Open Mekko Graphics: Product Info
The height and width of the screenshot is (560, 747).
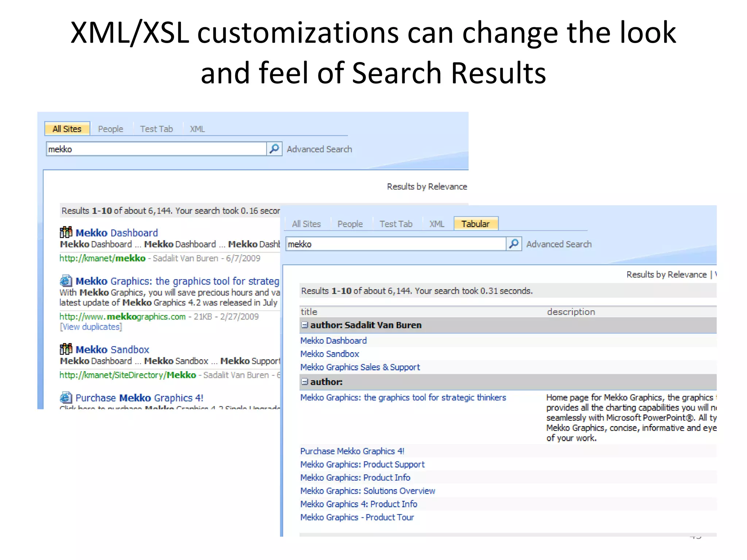tap(355, 477)
